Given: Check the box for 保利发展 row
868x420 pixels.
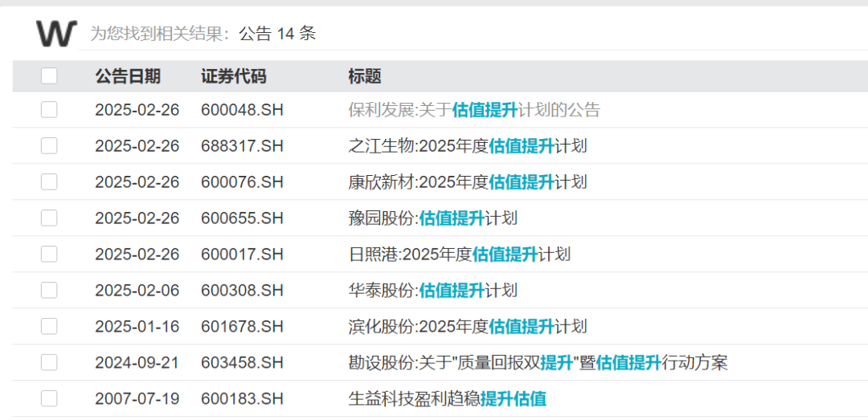Looking at the screenshot, I should (x=49, y=109).
